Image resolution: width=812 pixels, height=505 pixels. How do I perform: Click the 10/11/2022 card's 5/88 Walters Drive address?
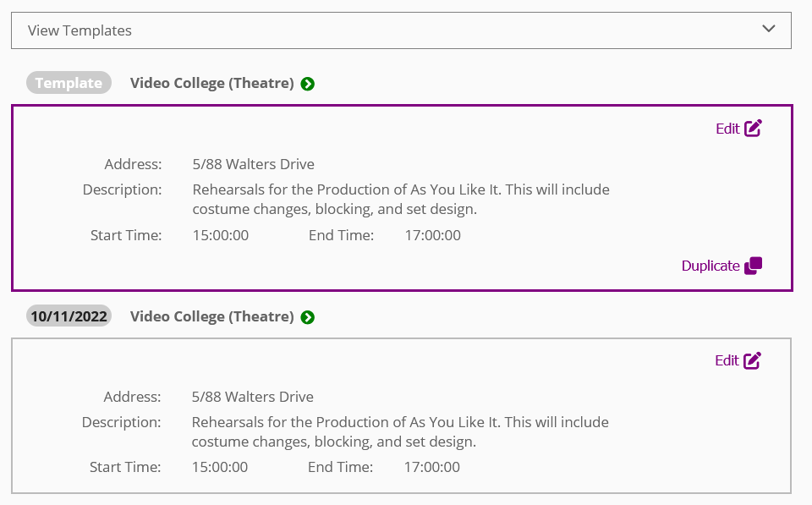click(x=253, y=397)
